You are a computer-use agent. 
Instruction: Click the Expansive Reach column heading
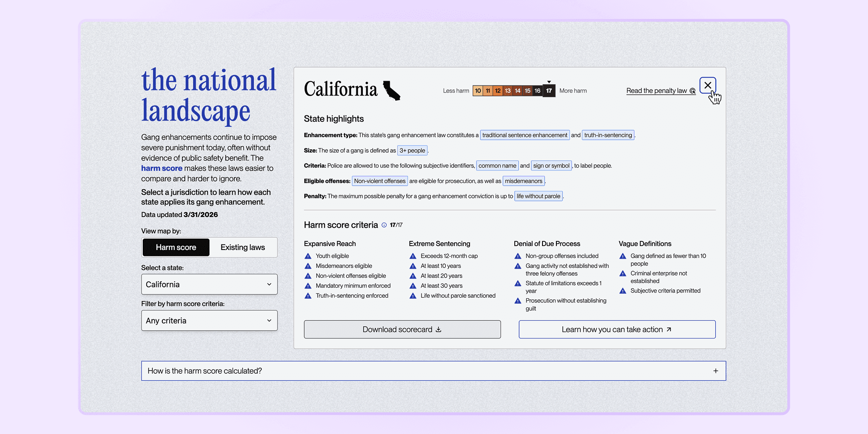click(x=330, y=244)
